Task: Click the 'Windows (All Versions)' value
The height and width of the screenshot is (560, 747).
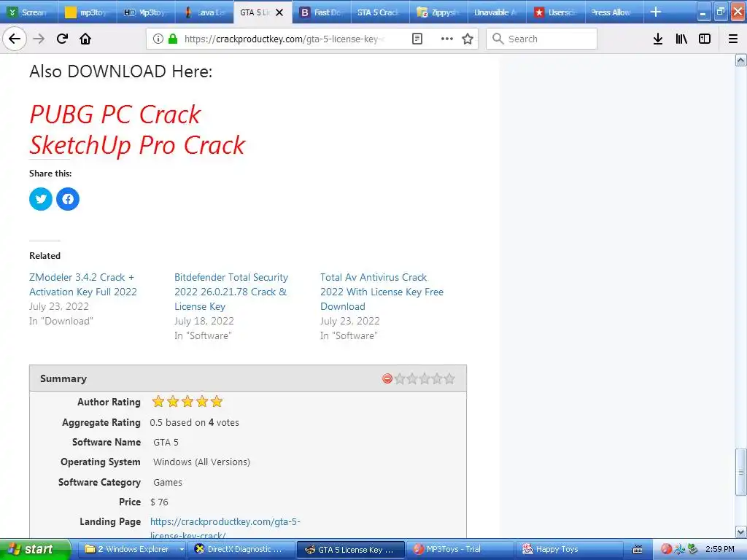Action: (201, 462)
